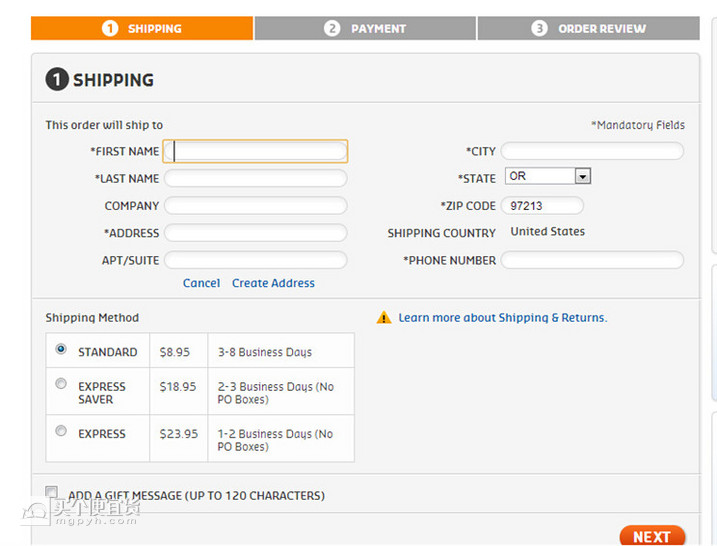Open Learn more about Shipping & Returns
The height and width of the screenshot is (546, 717).
502,318
